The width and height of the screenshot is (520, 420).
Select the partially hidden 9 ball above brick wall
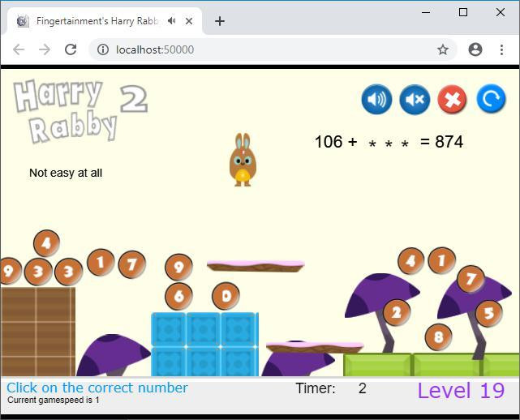click(x=10, y=271)
